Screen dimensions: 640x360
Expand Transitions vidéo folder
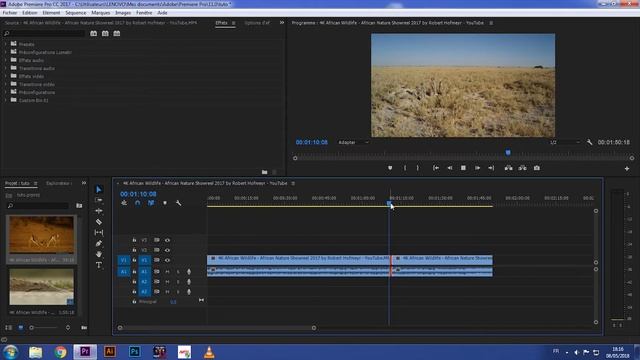6,84
